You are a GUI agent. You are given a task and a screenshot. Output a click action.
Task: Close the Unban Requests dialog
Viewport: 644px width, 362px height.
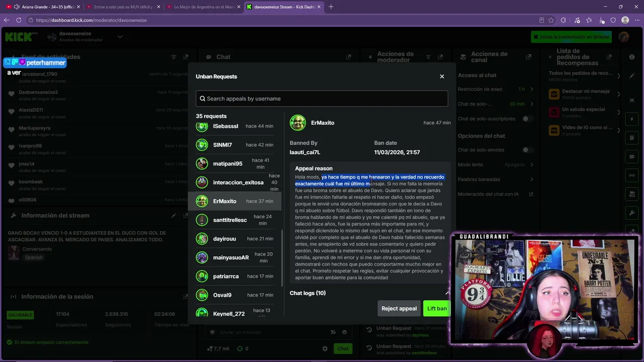442,76
